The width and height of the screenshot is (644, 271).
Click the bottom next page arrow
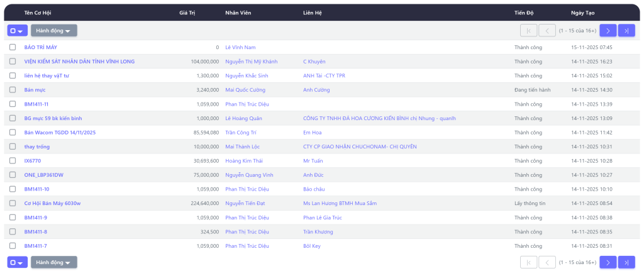click(x=608, y=262)
